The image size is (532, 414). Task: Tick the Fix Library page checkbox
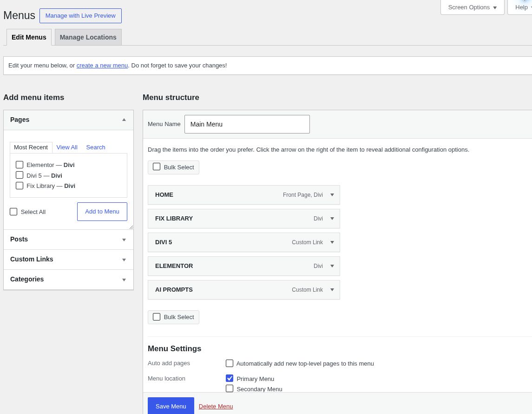[x=20, y=186]
